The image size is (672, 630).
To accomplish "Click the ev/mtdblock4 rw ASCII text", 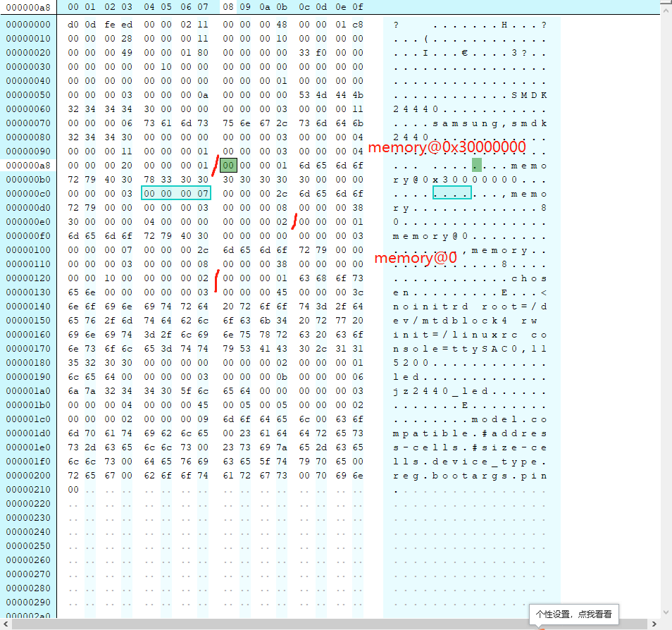I will tap(465, 321).
